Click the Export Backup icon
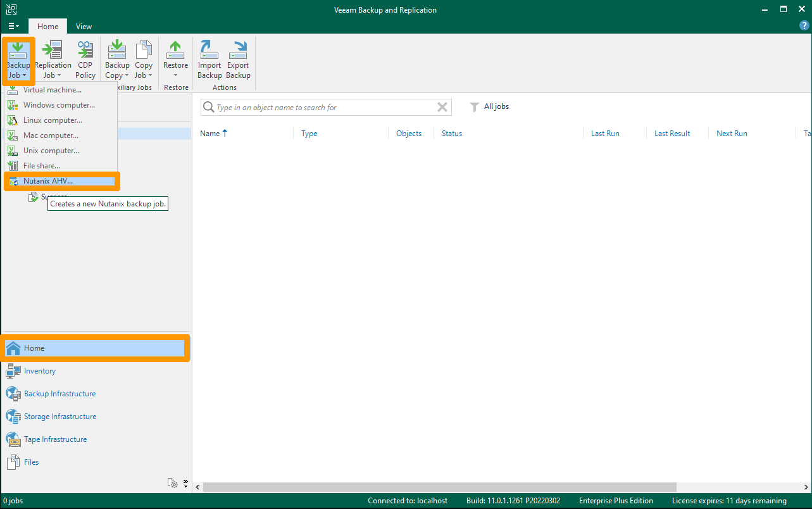Screen dimensions: 812x509 tap(238, 57)
